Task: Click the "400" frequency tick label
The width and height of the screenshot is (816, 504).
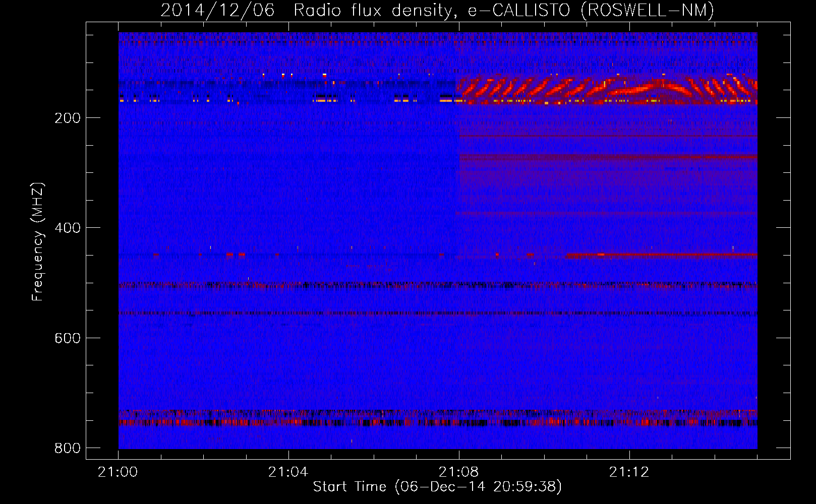Action: tap(68, 228)
